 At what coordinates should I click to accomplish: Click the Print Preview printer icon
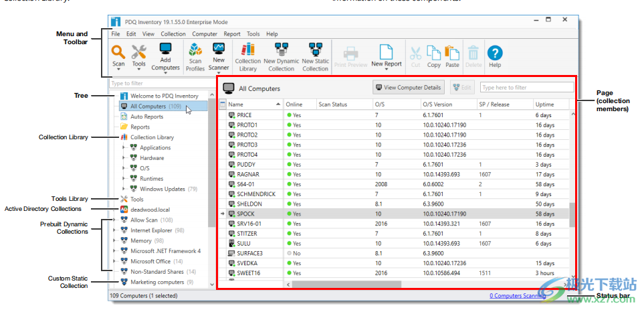350,53
